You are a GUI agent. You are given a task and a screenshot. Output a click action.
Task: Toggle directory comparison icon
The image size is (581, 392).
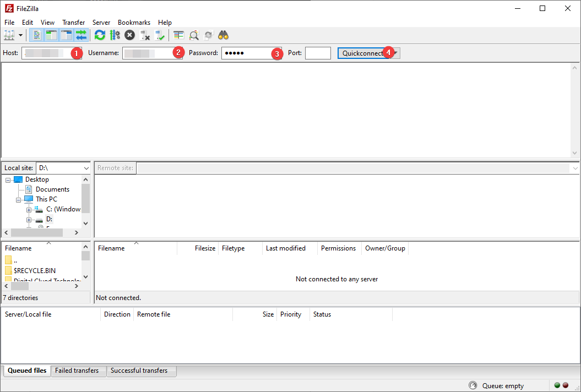click(194, 35)
